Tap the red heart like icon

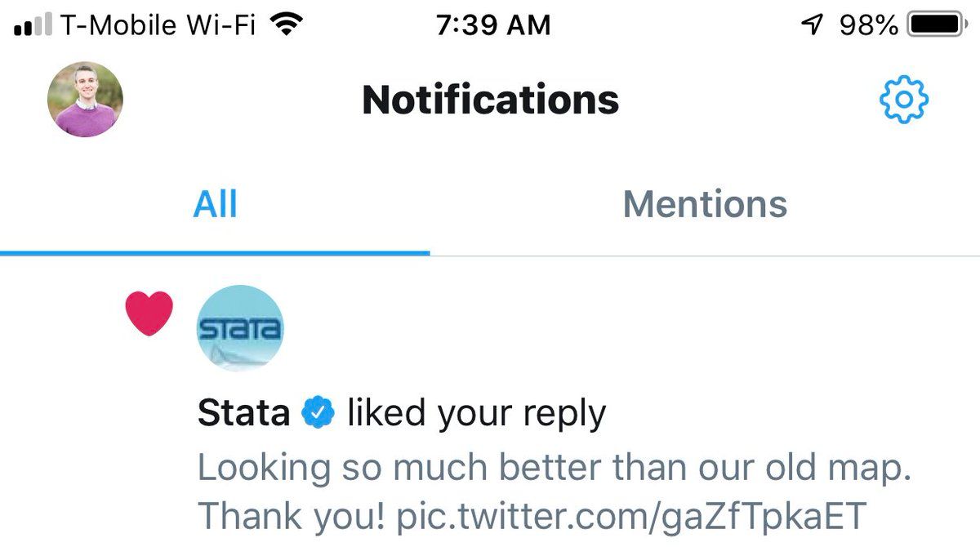pyautogui.click(x=149, y=314)
